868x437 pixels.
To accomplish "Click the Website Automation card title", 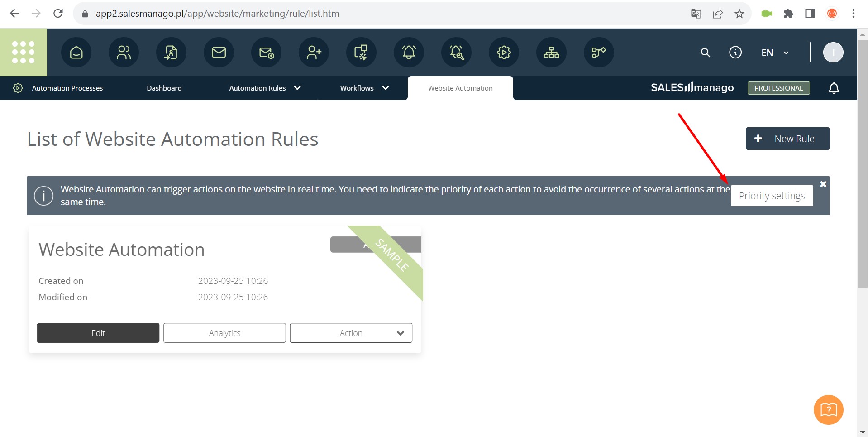I will 122,250.
